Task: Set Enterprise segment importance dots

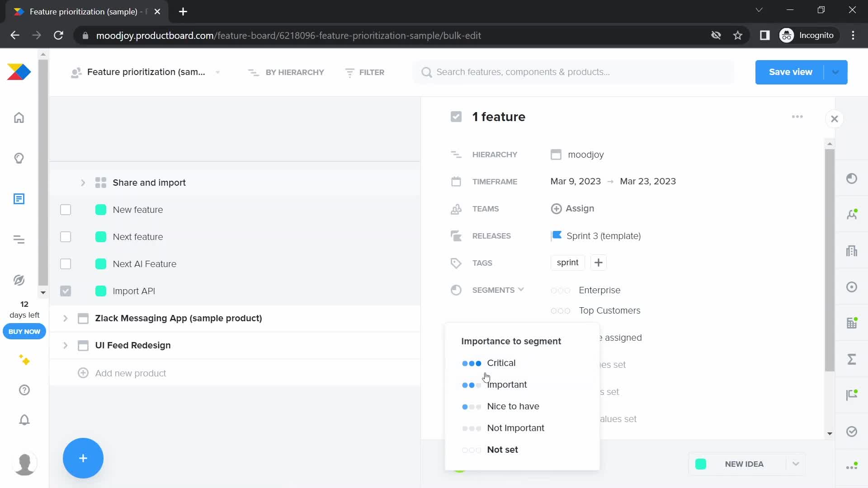Action: [561, 291]
